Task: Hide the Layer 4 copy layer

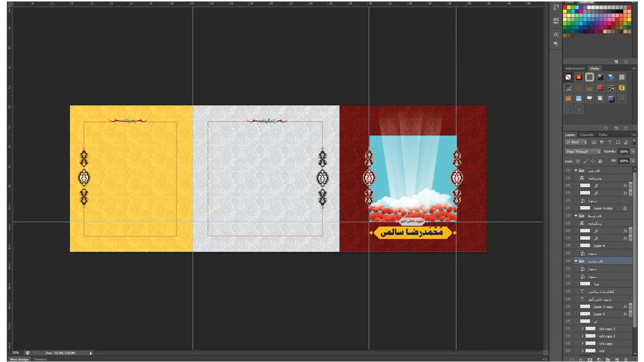Action: point(568,208)
